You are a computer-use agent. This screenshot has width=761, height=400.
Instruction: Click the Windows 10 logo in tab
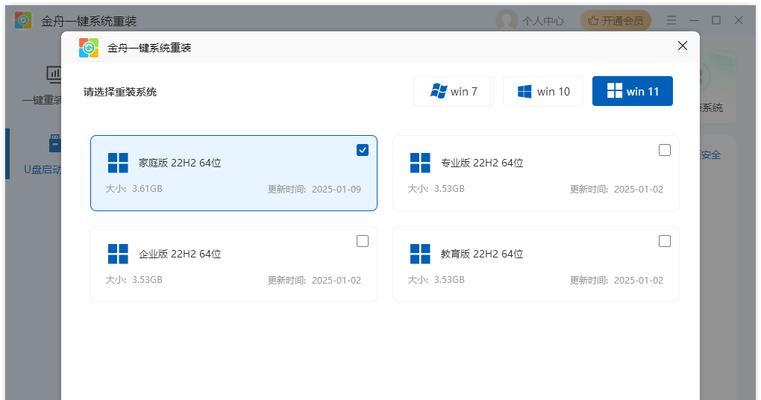point(525,91)
